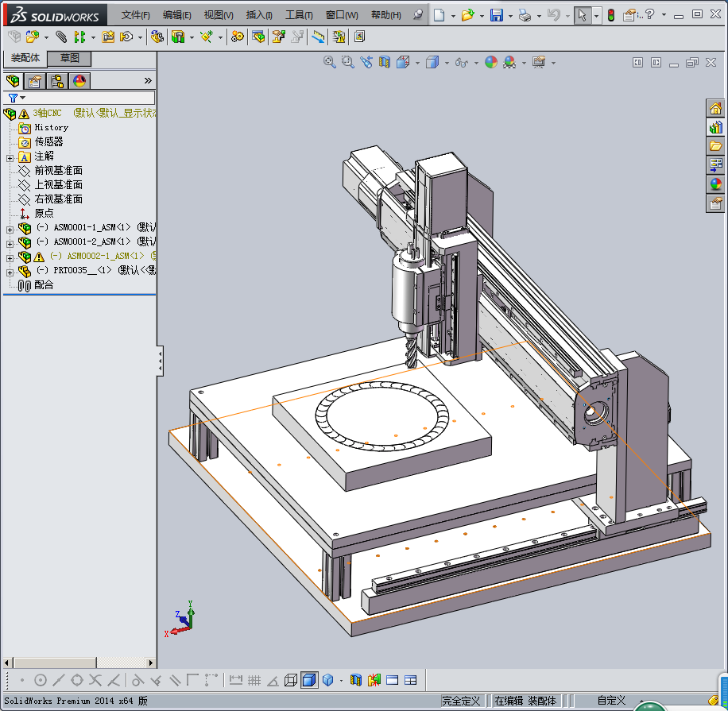Click the Home icon in right task pane
This screenshot has height=711, width=728.
[x=716, y=109]
